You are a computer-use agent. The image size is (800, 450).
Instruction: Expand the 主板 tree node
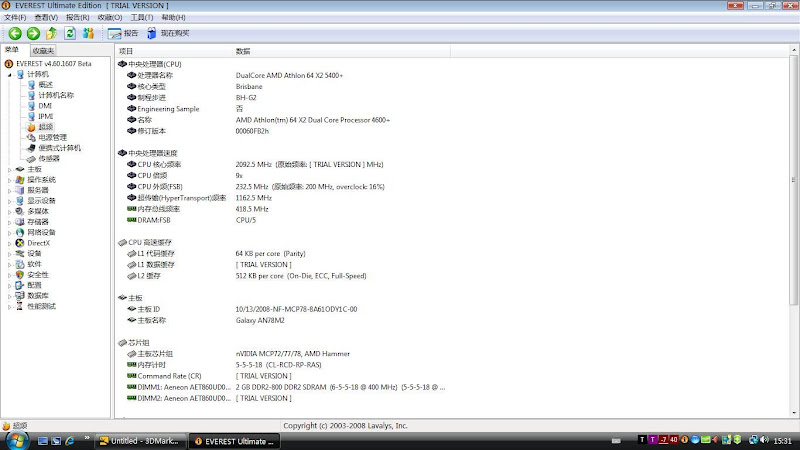pos(9,169)
